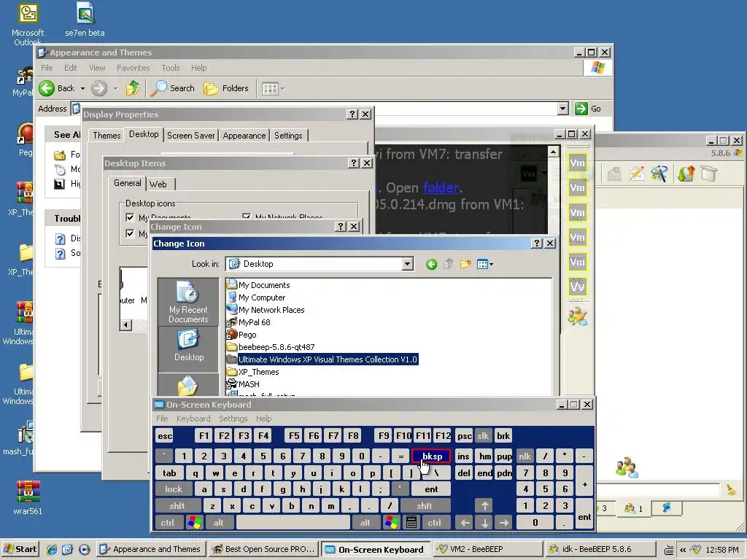Select My Documents in file list
The height and width of the screenshot is (560, 747).
click(259, 285)
